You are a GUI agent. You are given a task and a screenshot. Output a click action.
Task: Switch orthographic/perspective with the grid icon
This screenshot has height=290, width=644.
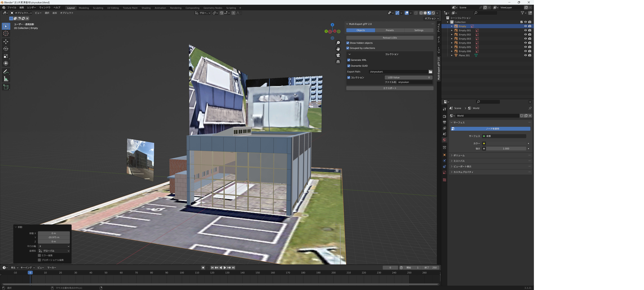pyautogui.click(x=338, y=61)
